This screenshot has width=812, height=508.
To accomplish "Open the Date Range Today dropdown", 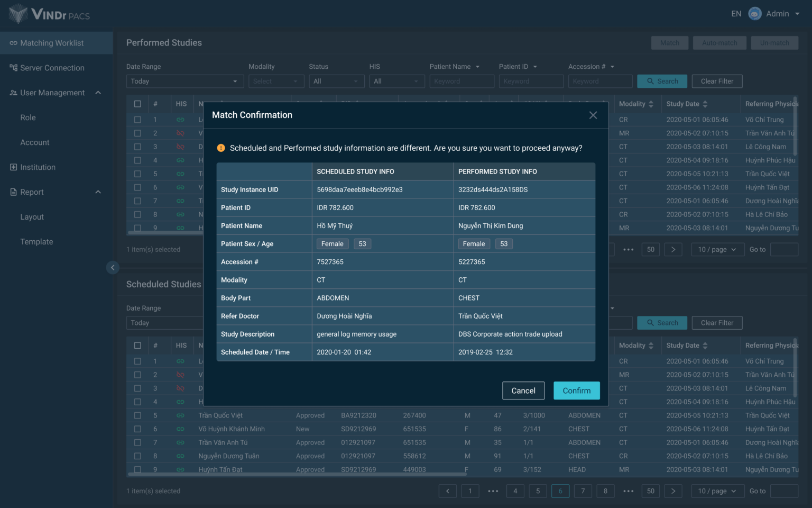I will tap(184, 81).
